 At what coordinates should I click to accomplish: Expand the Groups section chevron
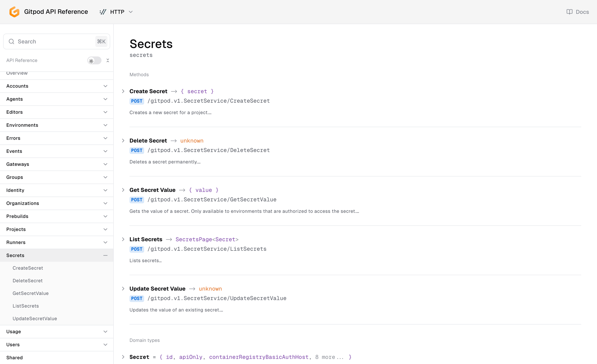[105, 177]
